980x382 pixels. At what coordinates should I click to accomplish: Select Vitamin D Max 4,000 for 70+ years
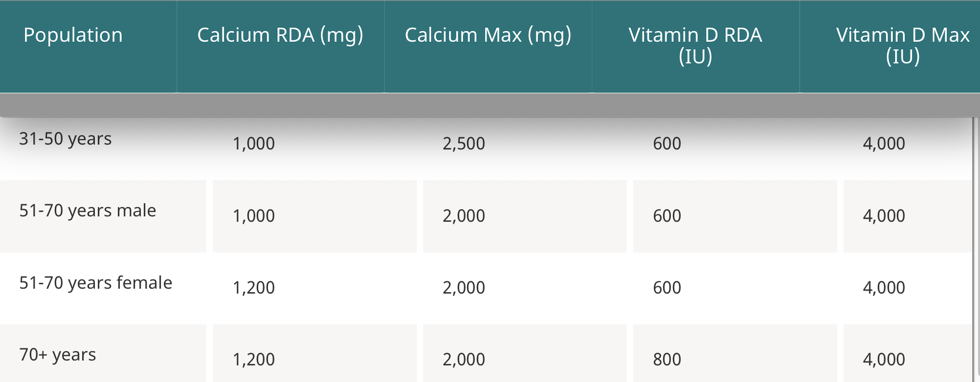click(x=884, y=360)
